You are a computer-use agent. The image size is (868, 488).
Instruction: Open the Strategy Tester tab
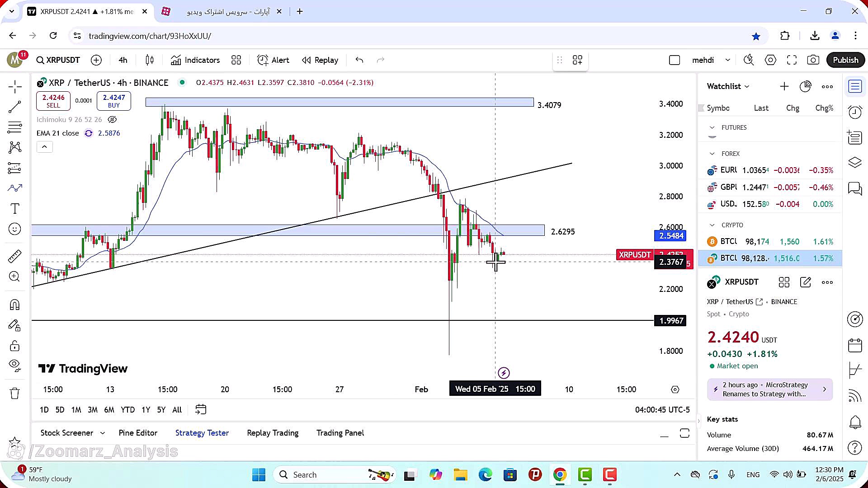click(202, 433)
